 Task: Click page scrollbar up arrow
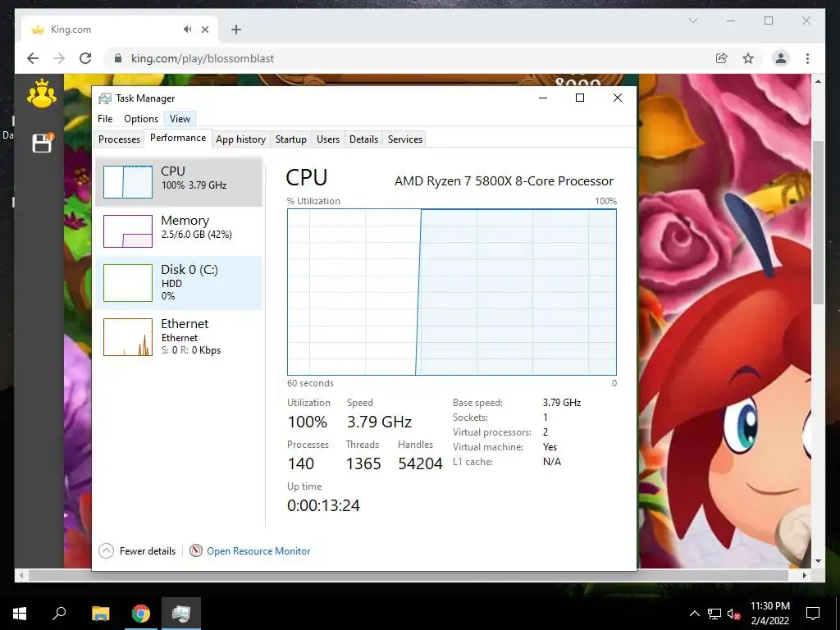coord(818,81)
